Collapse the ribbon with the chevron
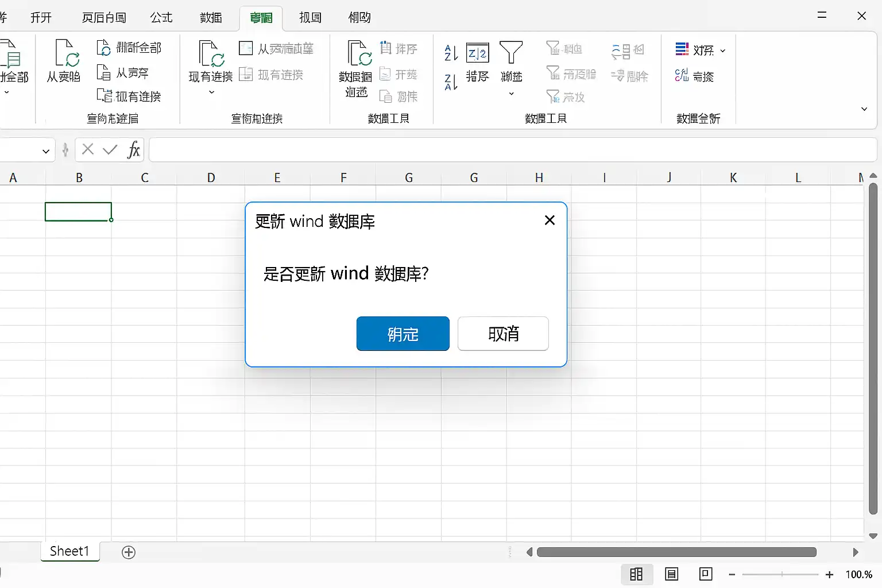 [x=864, y=109]
